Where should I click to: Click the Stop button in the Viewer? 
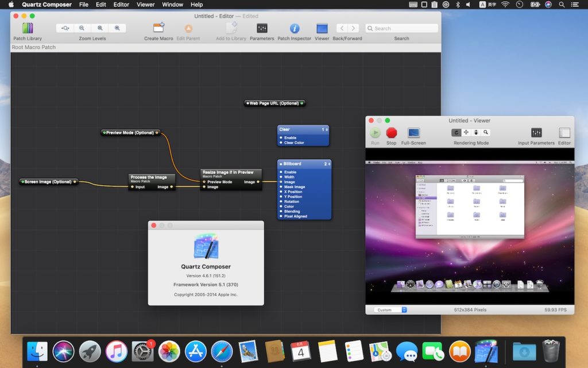click(x=392, y=131)
